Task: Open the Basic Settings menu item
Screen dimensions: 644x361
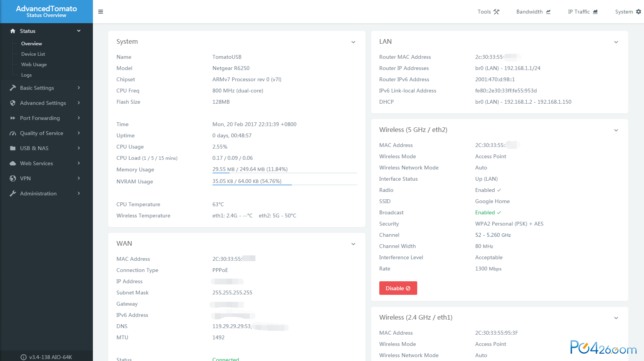Action: (x=46, y=88)
